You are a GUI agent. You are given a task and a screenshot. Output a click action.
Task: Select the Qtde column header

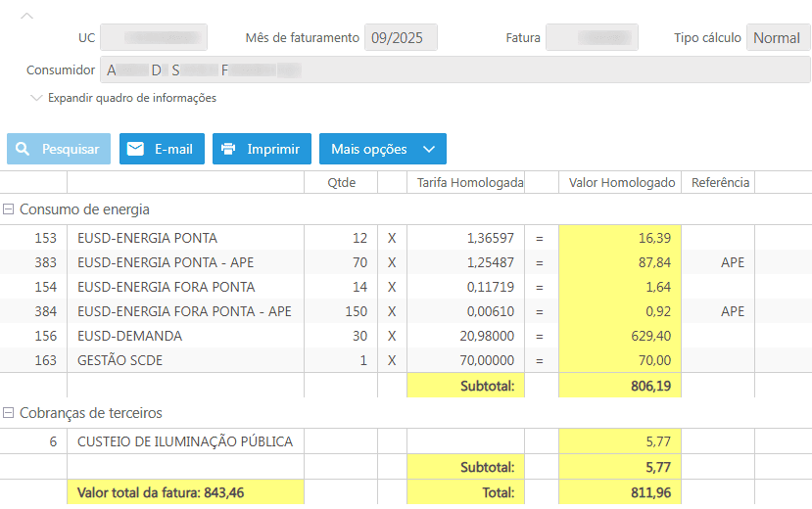pos(341,182)
